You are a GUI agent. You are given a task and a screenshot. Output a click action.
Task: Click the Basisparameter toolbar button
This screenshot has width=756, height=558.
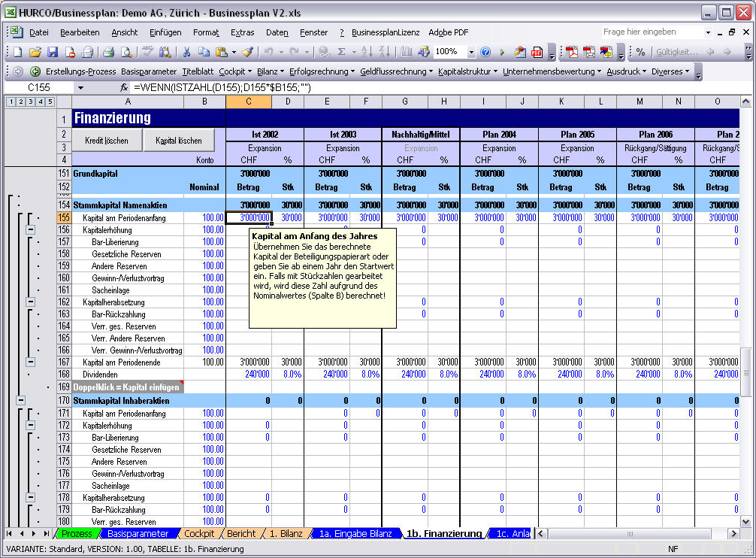click(149, 71)
